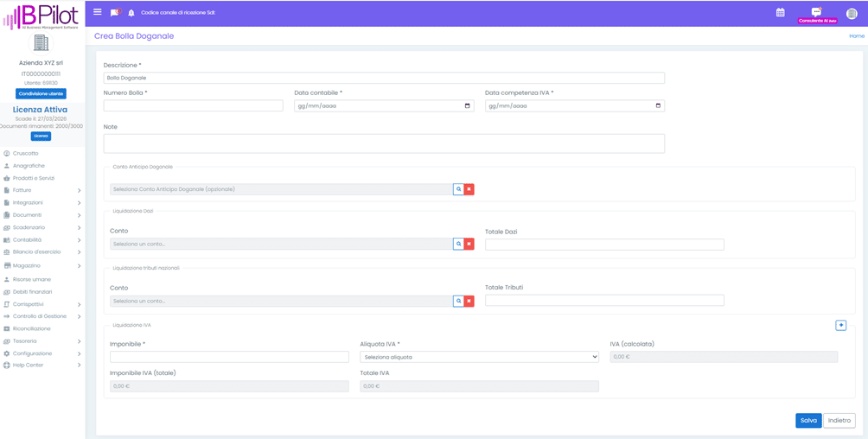Clear the Liquidazione tributi nazionali account

pyautogui.click(x=469, y=302)
